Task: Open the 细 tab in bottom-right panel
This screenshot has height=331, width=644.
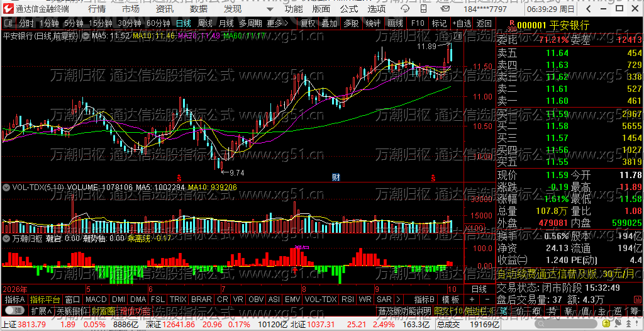Action: pyautogui.click(x=536, y=310)
